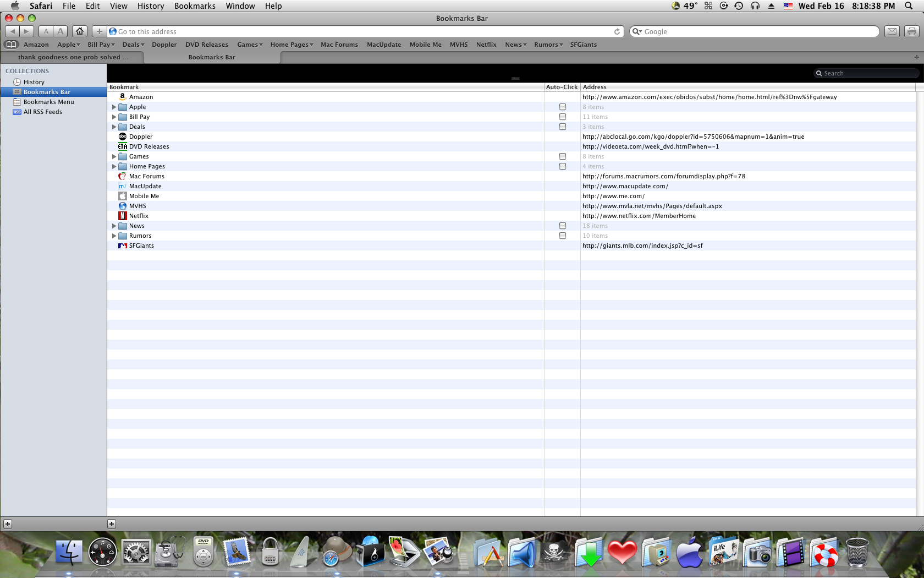The width and height of the screenshot is (924, 578).
Task: Toggle Auto-Click checkbox for Apple folder
Action: pyautogui.click(x=563, y=107)
